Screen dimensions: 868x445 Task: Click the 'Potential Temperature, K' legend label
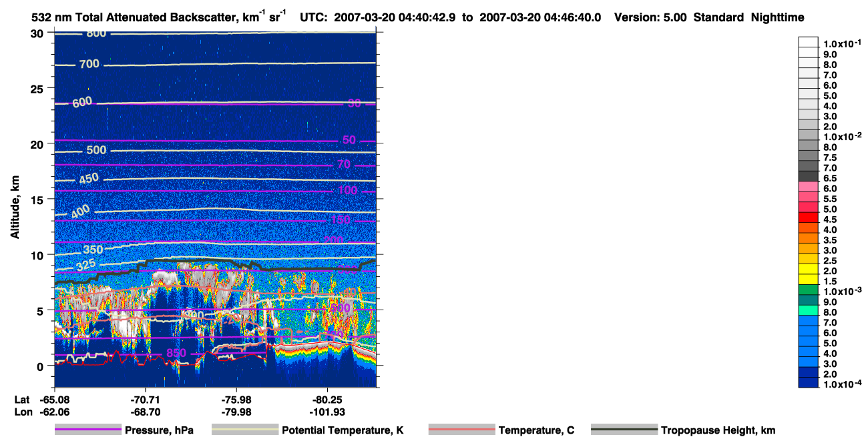[343, 430]
